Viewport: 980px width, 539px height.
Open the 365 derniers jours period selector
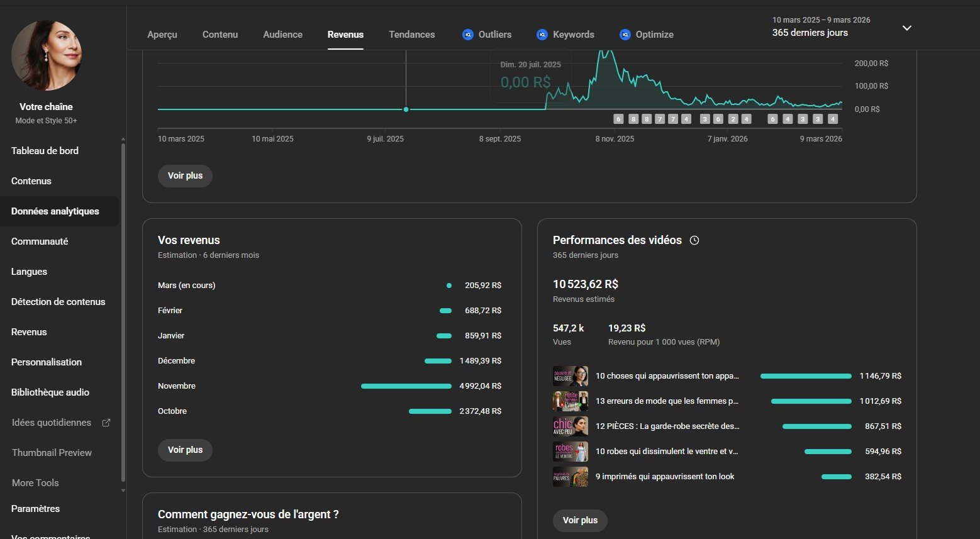click(810, 33)
